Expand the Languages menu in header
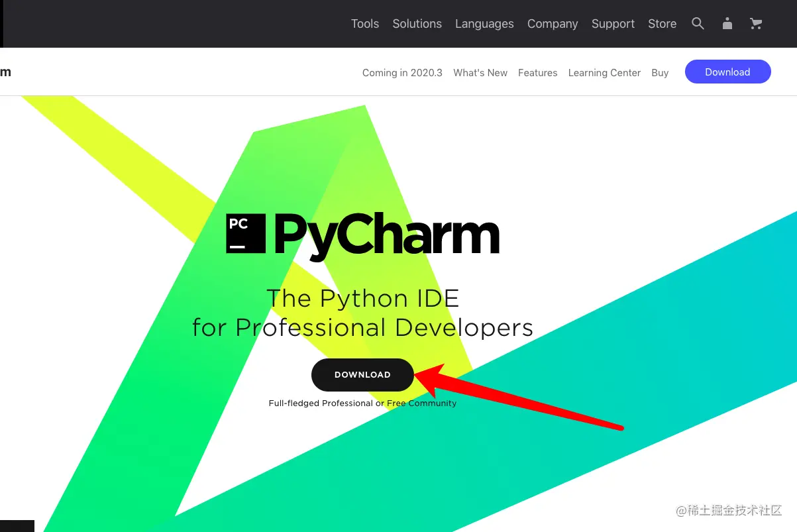The image size is (797, 532). tap(484, 24)
